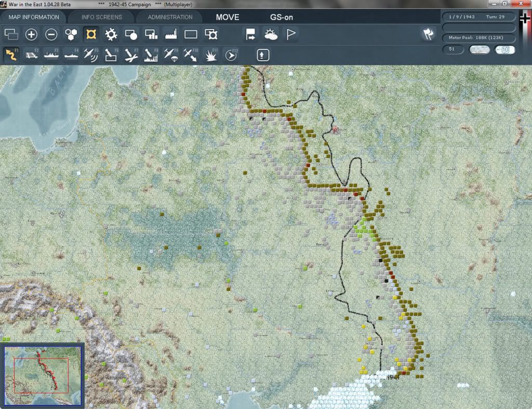Select air transfer F10 icon
Viewport: 532px width, 409px height.
[x=191, y=55]
